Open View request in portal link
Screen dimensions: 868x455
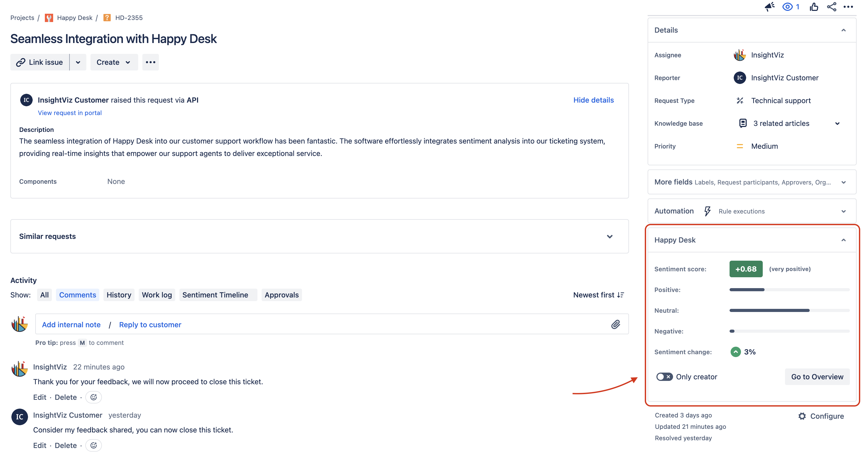tap(69, 113)
